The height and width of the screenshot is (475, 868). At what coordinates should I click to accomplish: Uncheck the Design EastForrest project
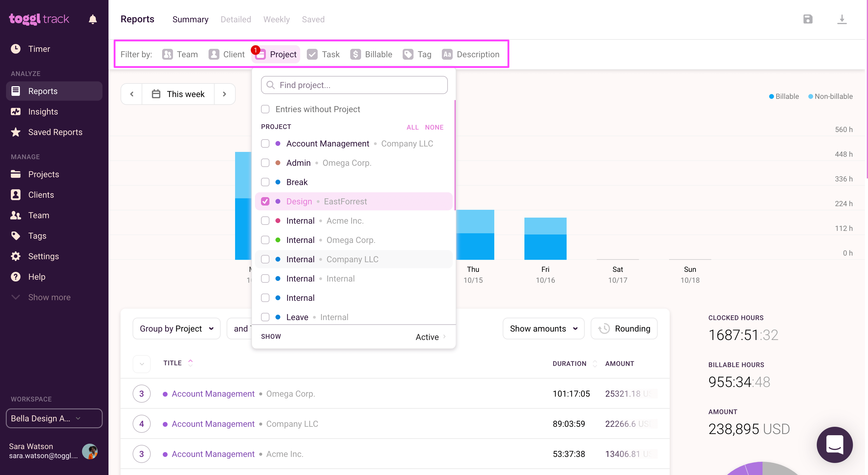point(265,201)
